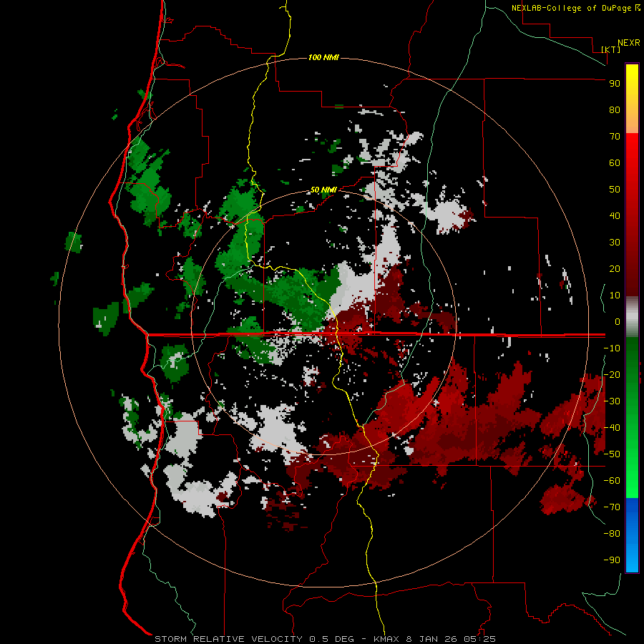Click the 90 value on the velocity scale
The height and width of the screenshot is (644, 644).
pyautogui.click(x=615, y=84)
